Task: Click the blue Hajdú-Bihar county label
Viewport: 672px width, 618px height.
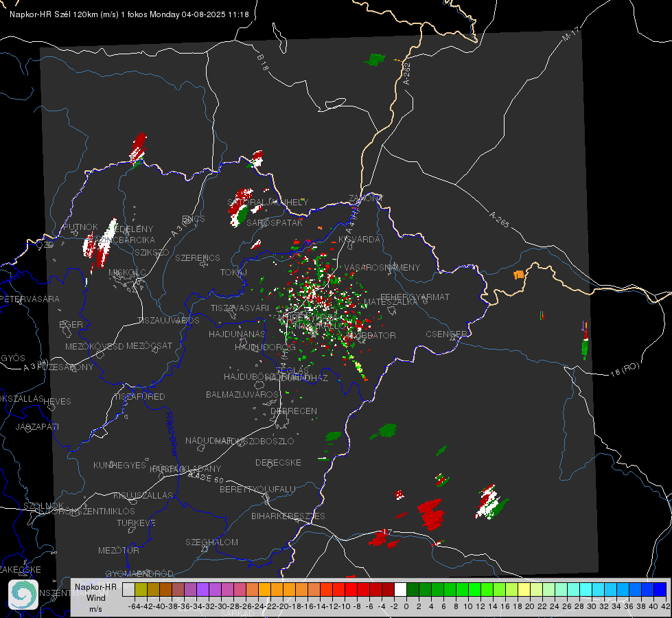Action: coord(172,433)
